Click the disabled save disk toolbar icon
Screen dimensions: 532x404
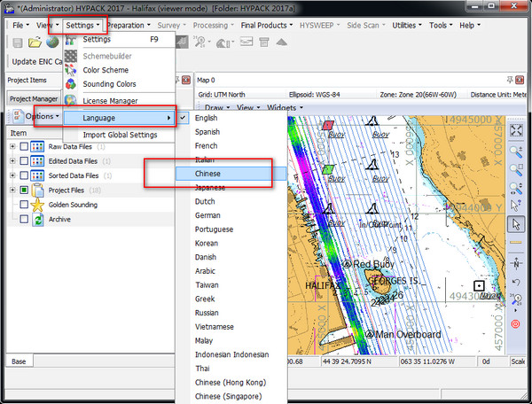click(18, 43)
